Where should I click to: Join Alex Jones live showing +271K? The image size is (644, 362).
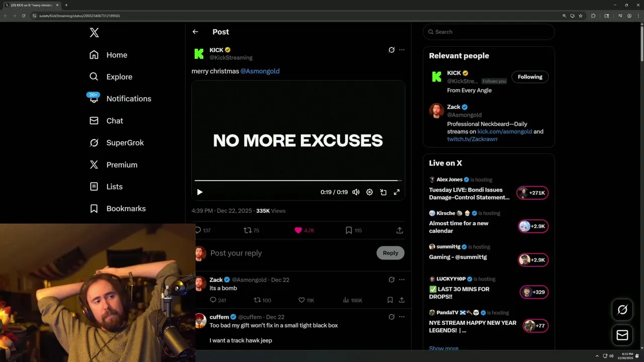pos(532,193)
